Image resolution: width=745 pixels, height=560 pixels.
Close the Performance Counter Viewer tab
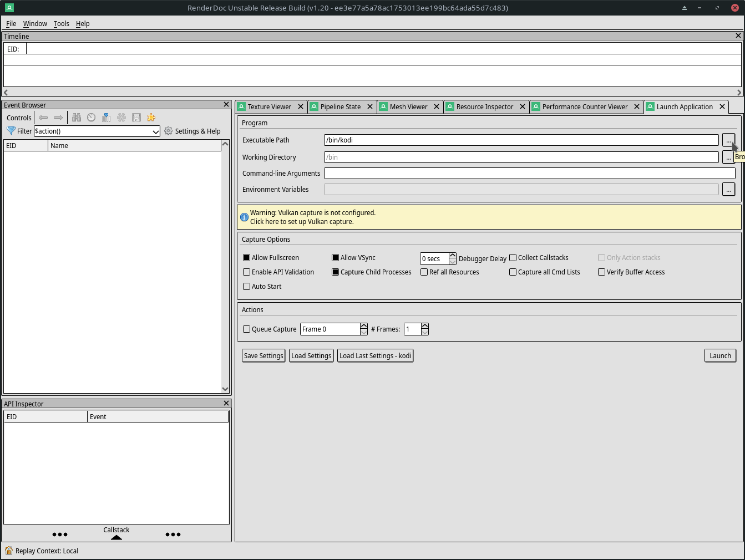637,106
